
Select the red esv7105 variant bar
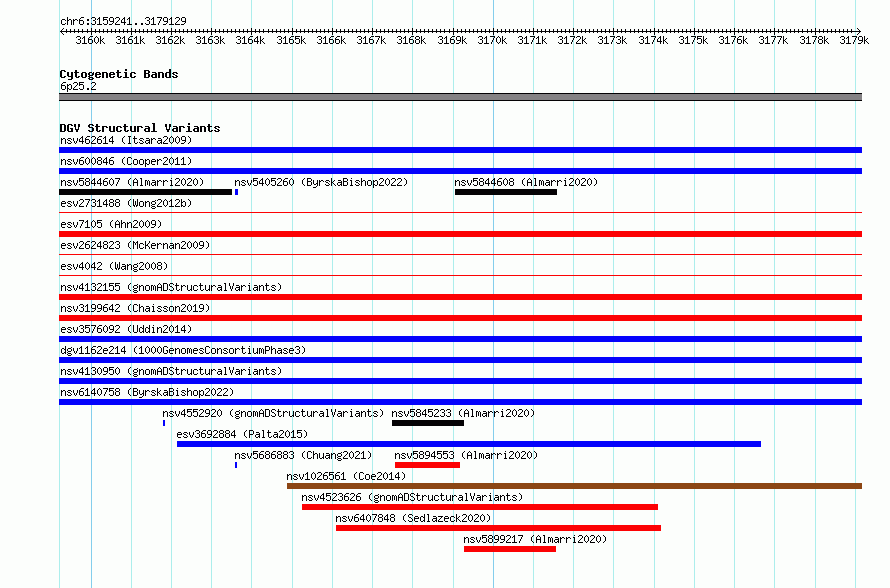click(x=460, y=234)
